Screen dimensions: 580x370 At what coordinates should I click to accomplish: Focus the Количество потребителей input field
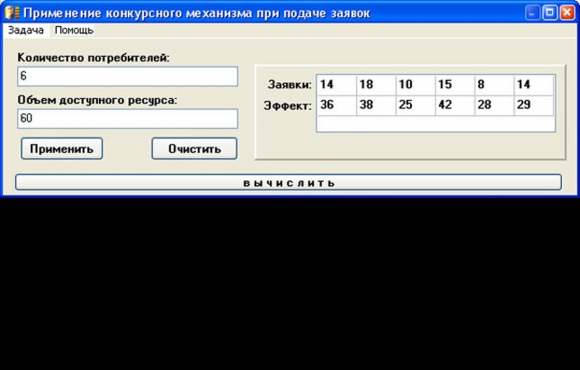(x=128, y=76)
